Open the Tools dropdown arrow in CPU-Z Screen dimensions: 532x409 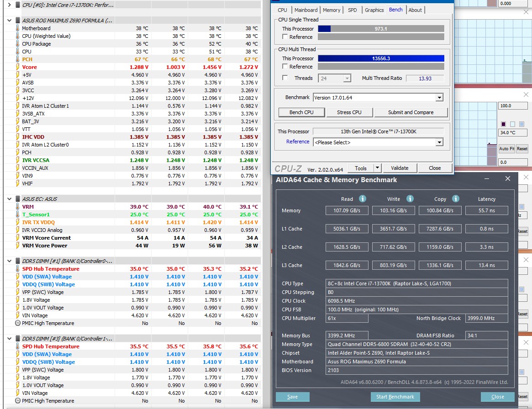[377, 168]
